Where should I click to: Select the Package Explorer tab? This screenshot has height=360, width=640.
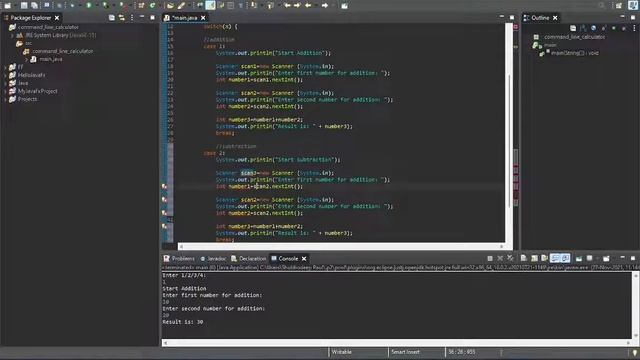tap(31, 18)
